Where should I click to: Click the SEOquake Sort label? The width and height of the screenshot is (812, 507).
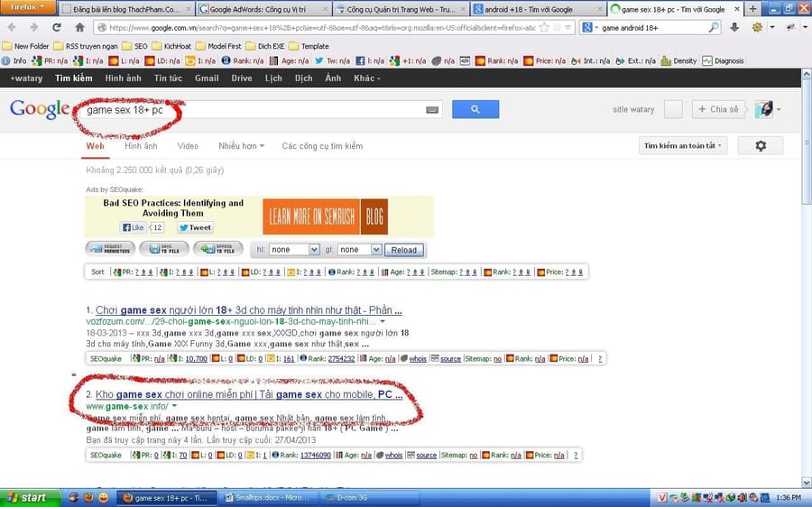click(97, 272)
